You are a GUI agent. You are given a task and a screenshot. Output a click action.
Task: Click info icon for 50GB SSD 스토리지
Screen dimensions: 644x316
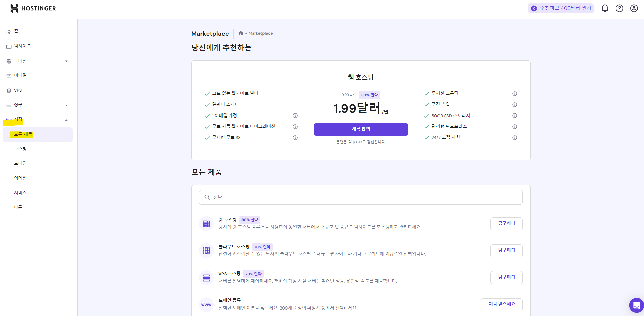click(515, 116)
